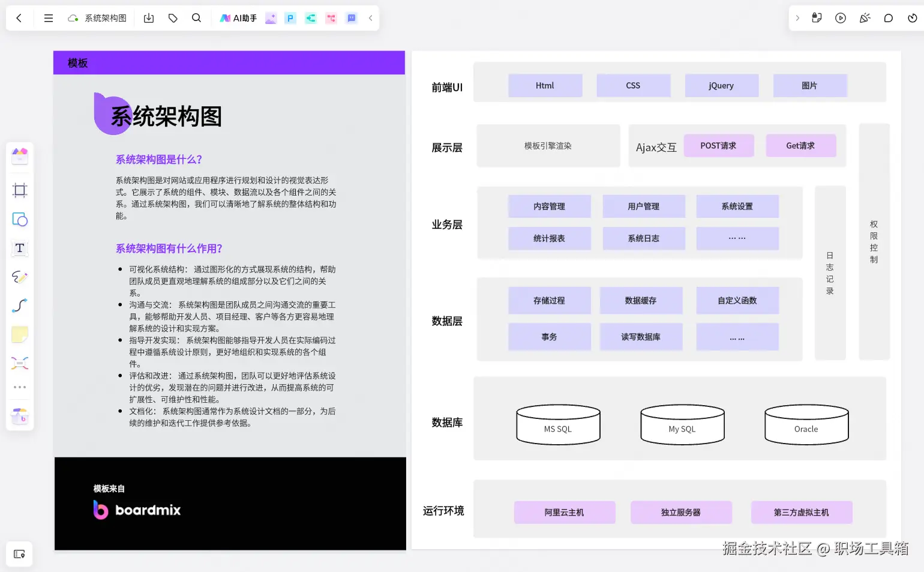Open the timer tool
The width and height of the screenshot is (924, 572).
[x=913, y=18]
